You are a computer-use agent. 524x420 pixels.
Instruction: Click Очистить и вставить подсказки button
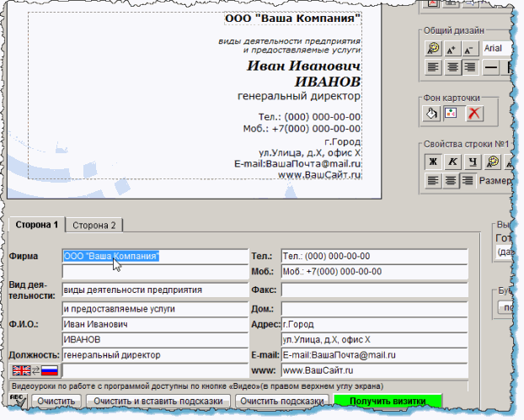(x=158, y=401)
